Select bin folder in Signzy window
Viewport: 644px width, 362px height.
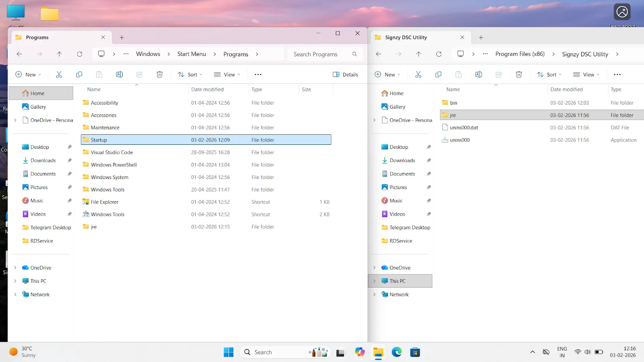pos(542,103)
